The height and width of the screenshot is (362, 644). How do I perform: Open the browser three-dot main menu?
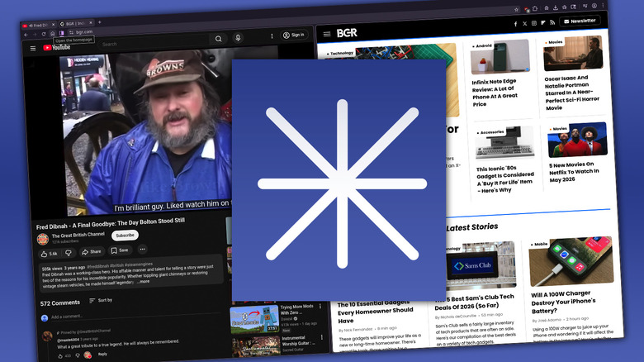603,5
